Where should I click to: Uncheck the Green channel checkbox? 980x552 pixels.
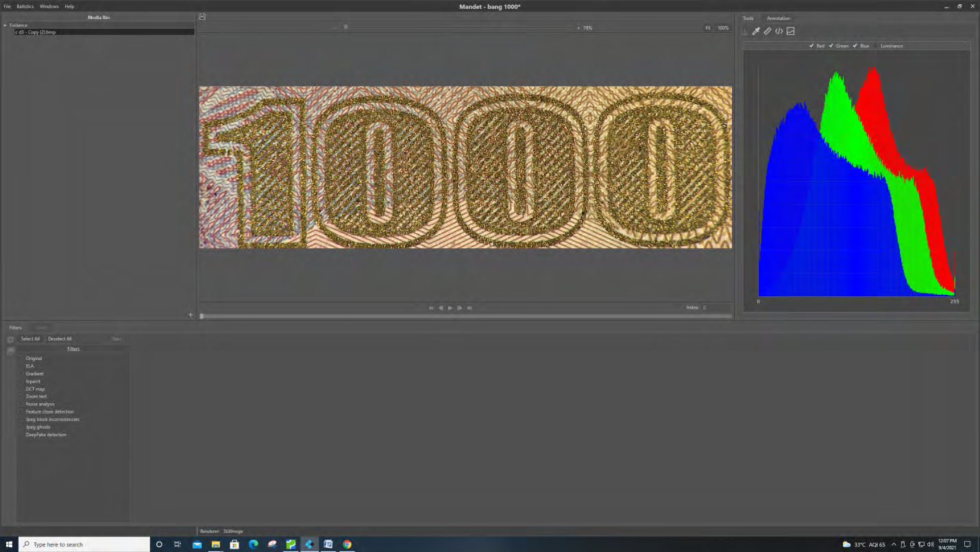(x=831, y=46)
